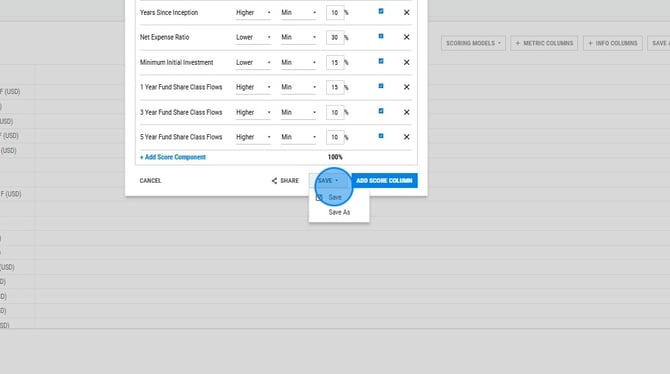Open the Scoring Models dropdown
The width and height of the screenshot is (670, 374).
[x=473, y=43]
